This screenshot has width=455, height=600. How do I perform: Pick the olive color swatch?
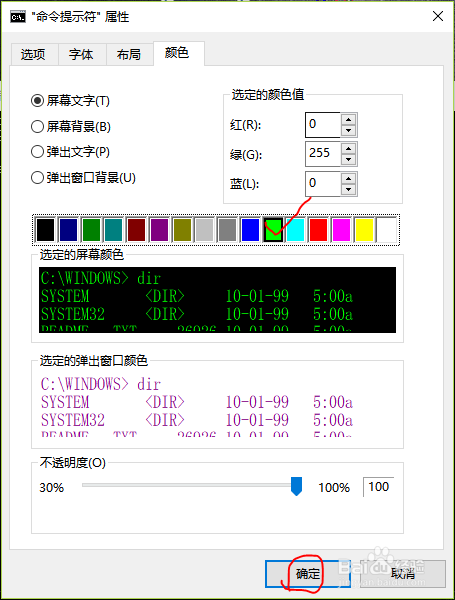click(182, 230)
